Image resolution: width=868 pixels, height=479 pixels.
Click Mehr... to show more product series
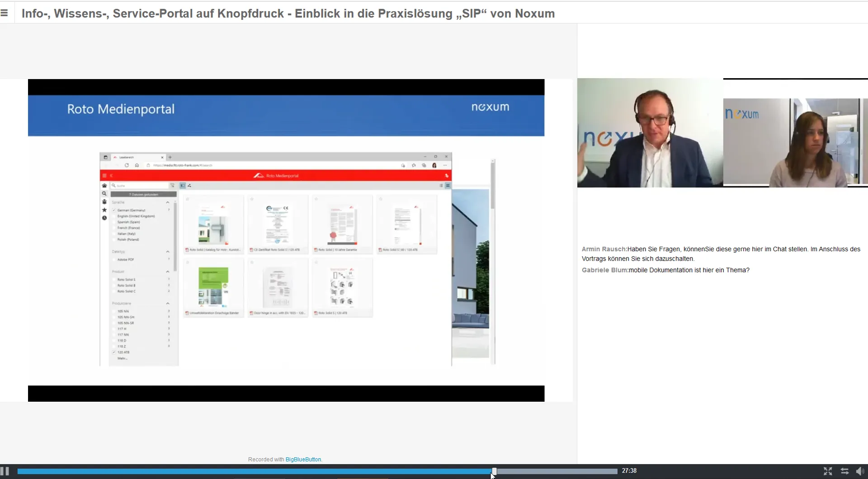pyautogui.click(x=123, y=358)
